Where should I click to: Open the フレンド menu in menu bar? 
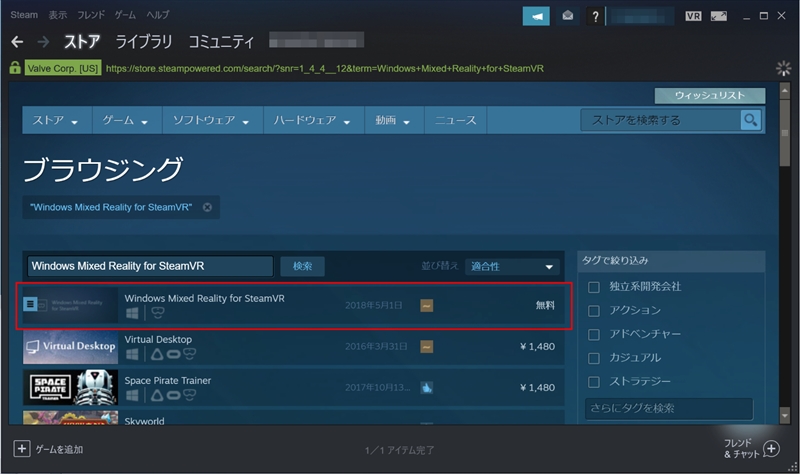pos(91,16)
